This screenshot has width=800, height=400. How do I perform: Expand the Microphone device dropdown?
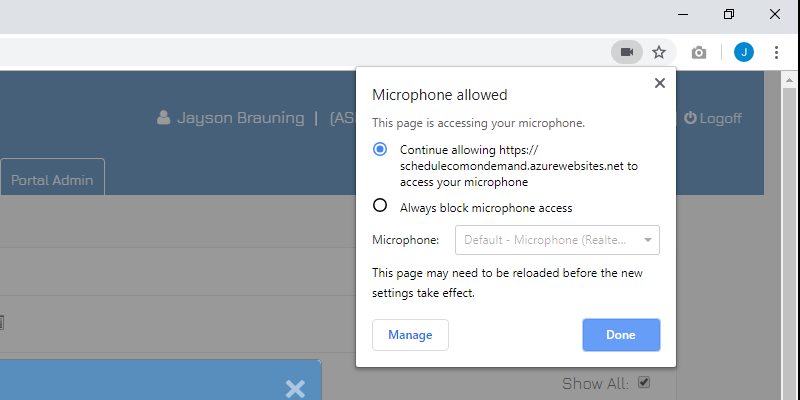[557, 240]
